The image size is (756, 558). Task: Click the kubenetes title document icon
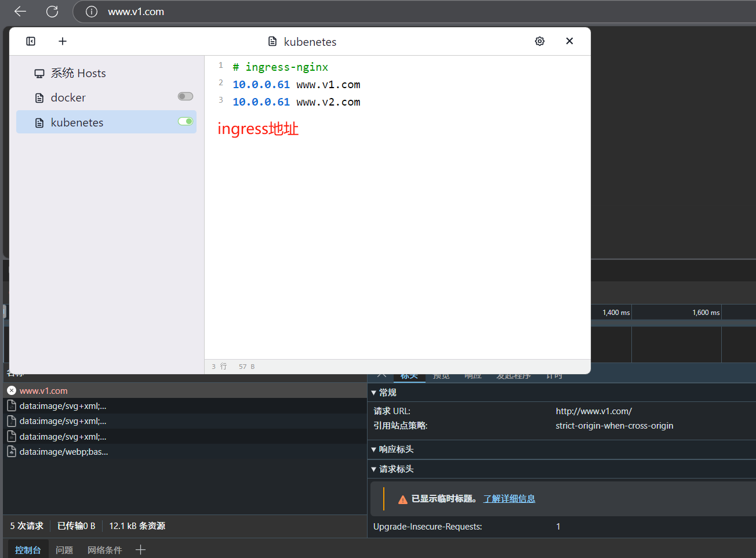(272, 42)
